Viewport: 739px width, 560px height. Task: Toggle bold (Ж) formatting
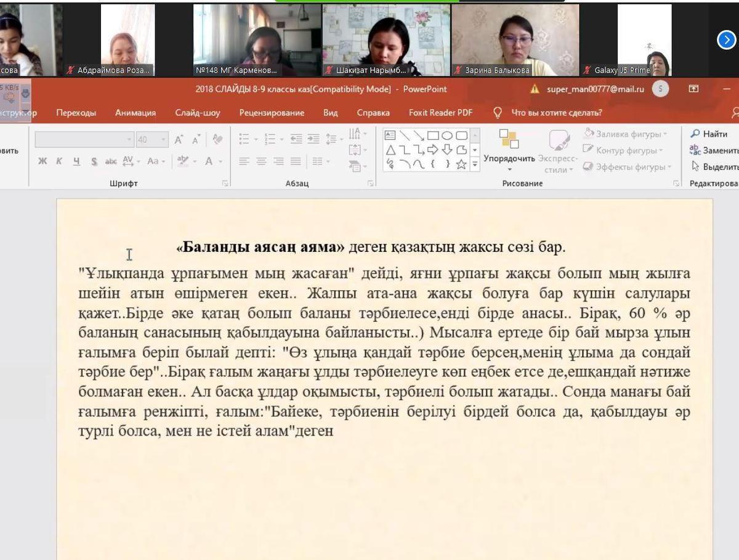(42, 161)
